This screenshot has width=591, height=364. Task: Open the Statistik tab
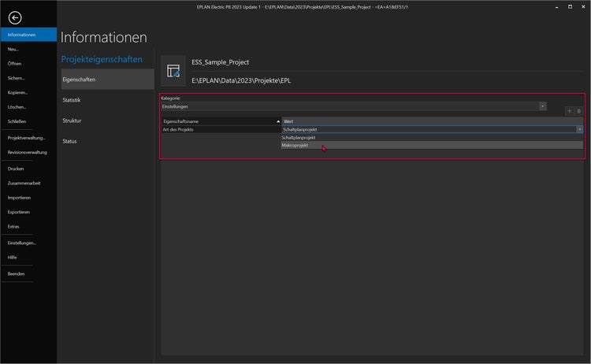[x=72, y=100]
